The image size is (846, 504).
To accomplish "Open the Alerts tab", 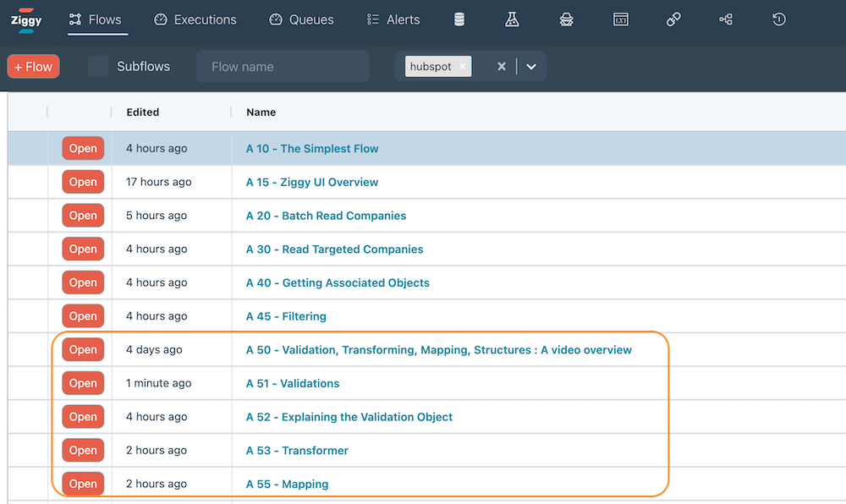I will click(x=393, y=19).
